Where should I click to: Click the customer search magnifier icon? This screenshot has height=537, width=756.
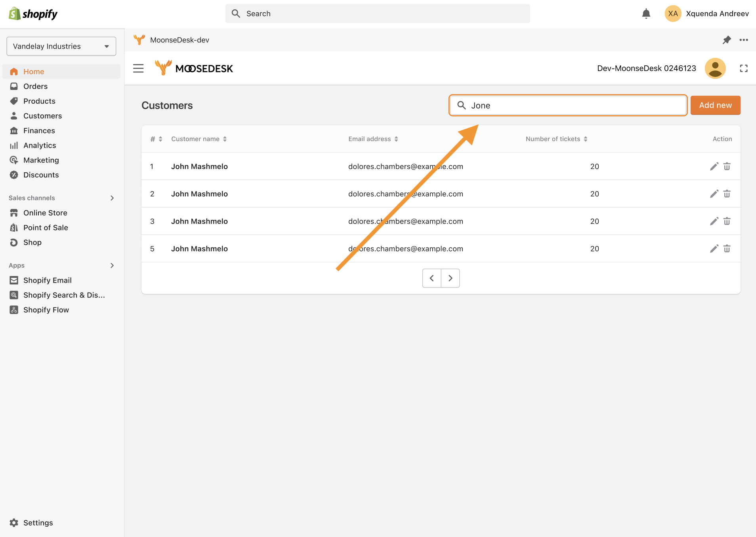click(x=461, y=105)
